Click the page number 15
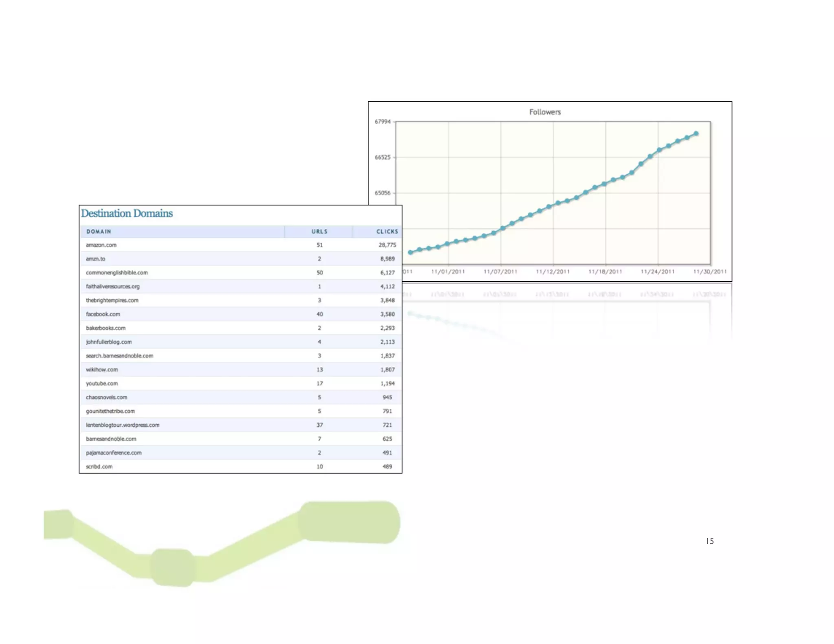The height and width of the screenshot is (644, 834). 710,541
